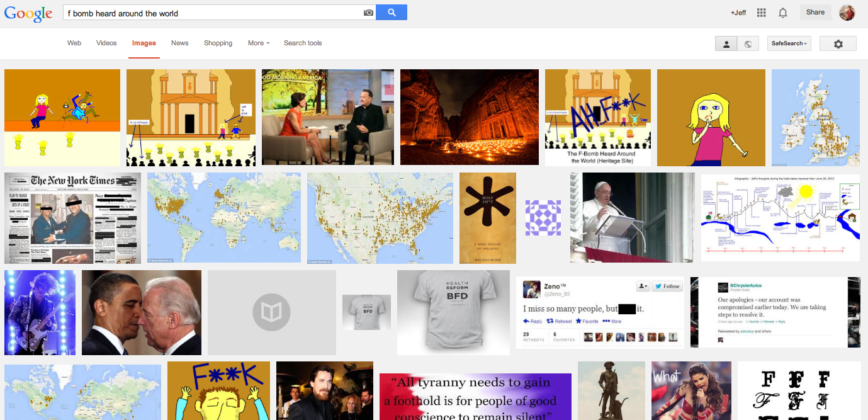Switch to the Videos tab
This screenshot has height=420, width=868.
tap(106, 43)
